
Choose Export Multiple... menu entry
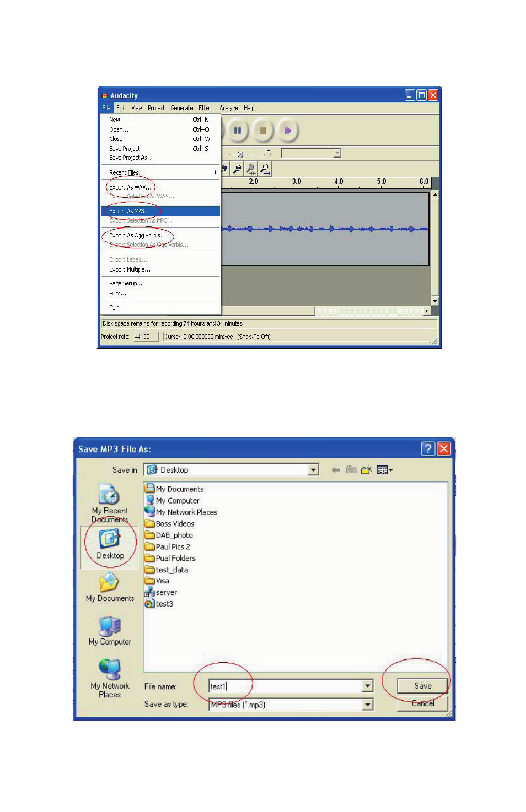(160, 269)
